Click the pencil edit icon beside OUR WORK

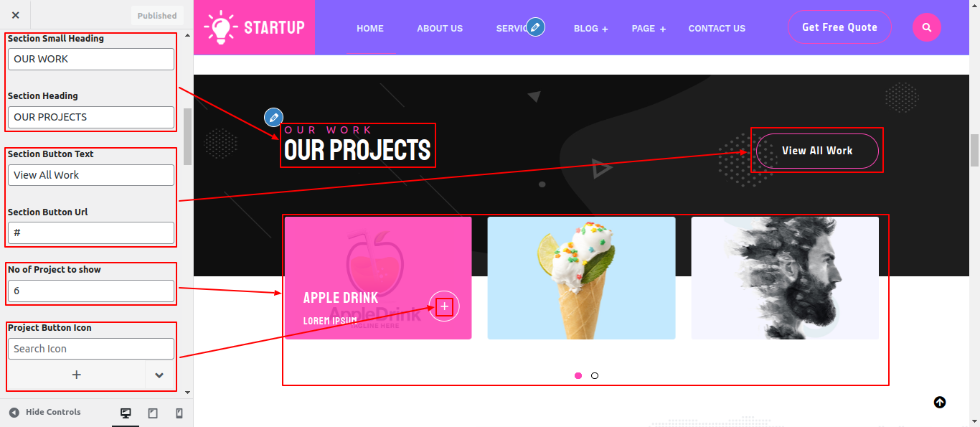(x=273, y=117)
